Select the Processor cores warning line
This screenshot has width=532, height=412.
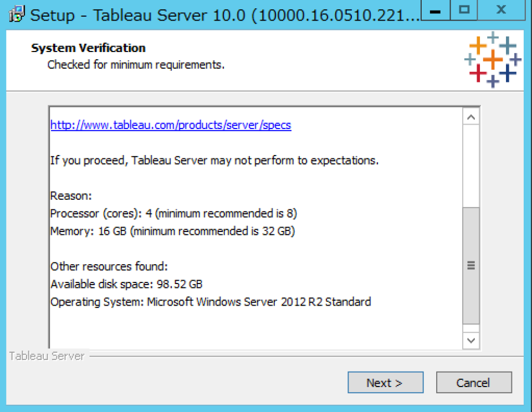point(173,213)
